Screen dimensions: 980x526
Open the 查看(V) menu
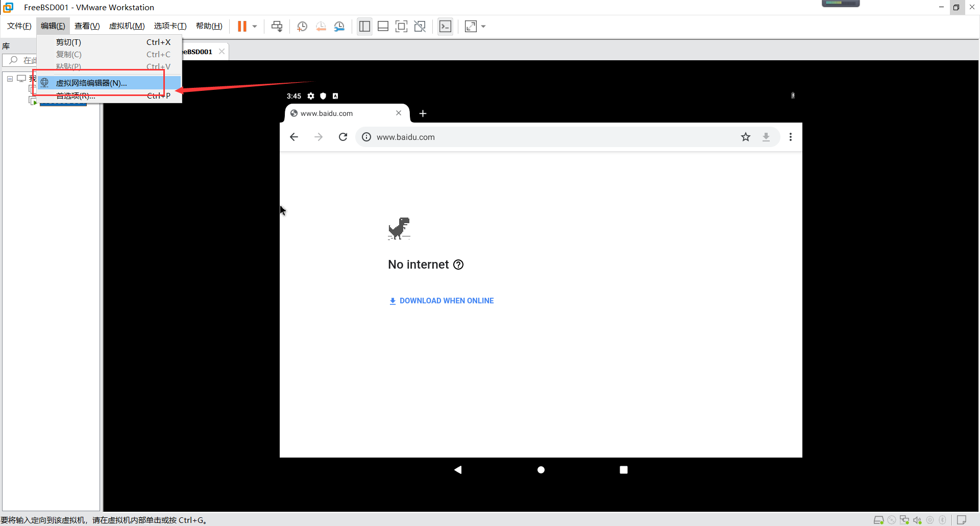[x=87, y=26]
